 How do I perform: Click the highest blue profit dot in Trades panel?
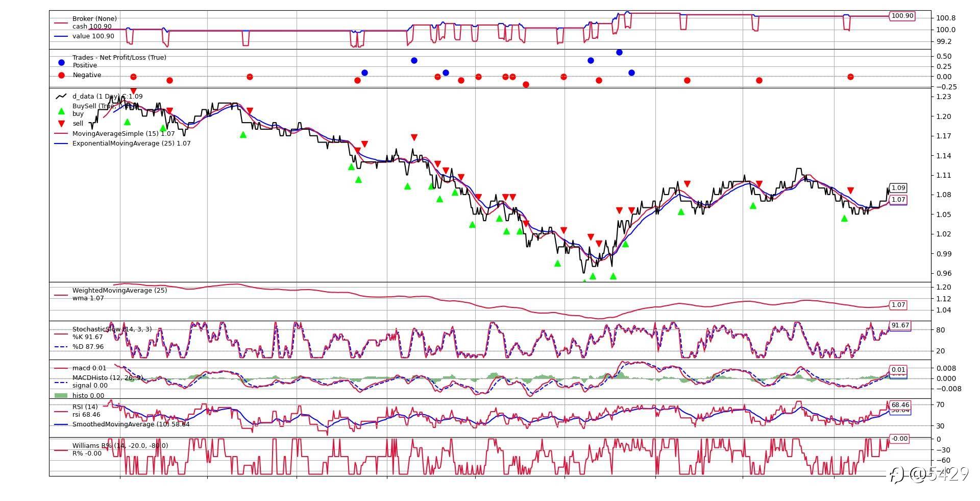point(619,52)
